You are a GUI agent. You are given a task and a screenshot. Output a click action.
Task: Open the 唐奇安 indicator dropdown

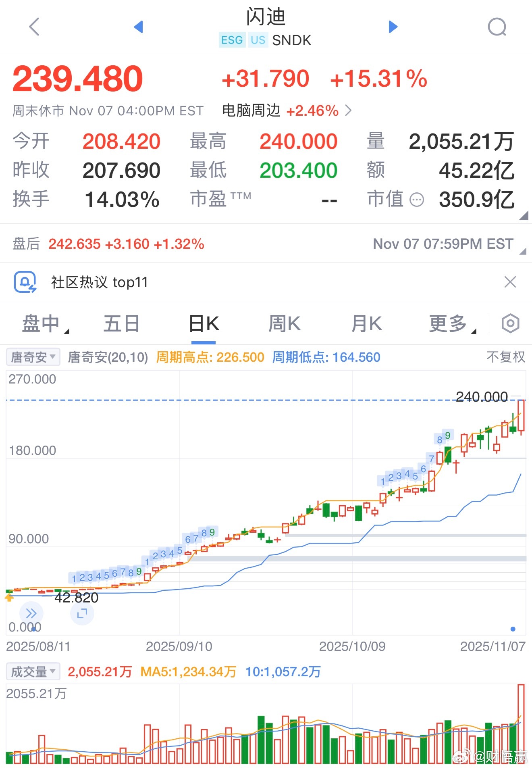[33, 357]
